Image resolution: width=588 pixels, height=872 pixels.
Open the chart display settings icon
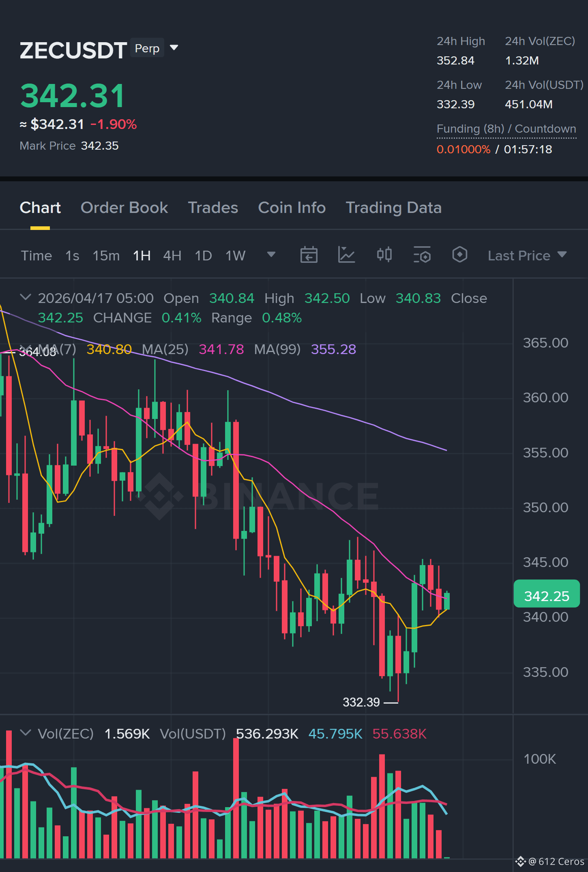[422, 255]
